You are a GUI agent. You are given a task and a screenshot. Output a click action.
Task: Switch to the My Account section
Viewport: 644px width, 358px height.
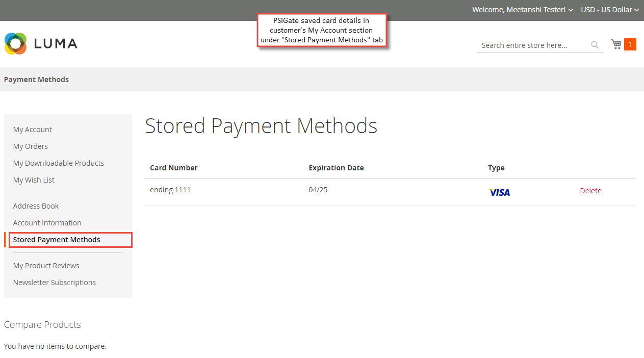(32, 129)
